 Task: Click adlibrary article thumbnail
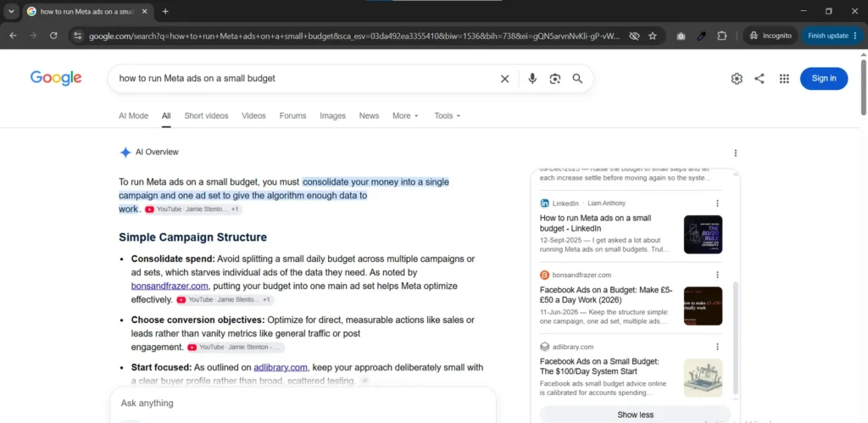(703, 377)
